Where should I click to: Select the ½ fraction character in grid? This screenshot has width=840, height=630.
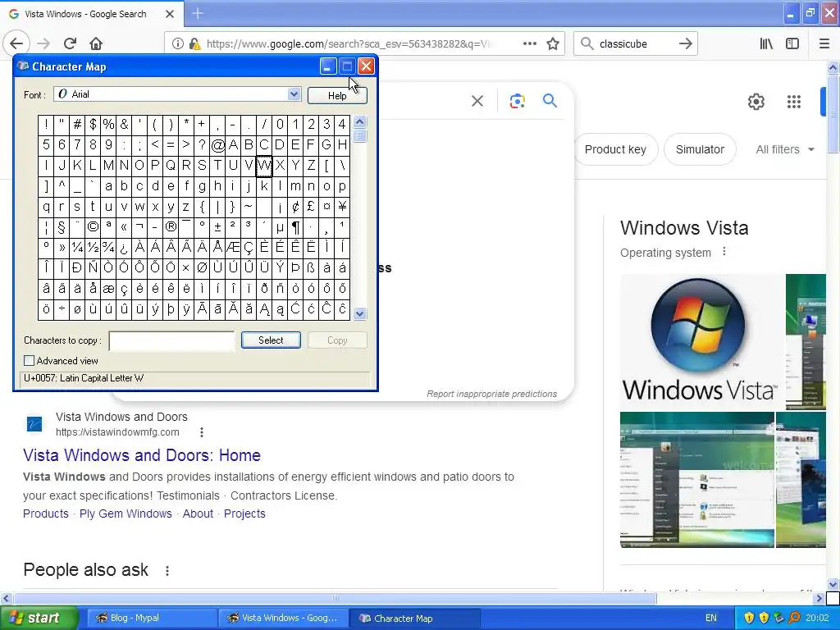[93, 248]
